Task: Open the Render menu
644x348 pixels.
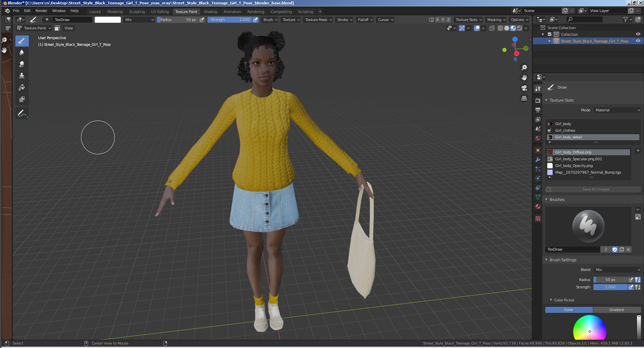Action: coord(41,11)
